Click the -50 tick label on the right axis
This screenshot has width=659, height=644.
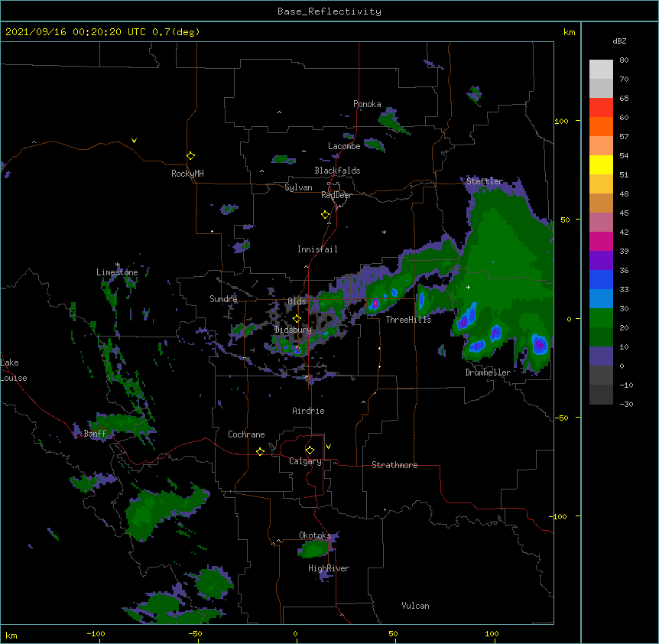tap(561, 418)
